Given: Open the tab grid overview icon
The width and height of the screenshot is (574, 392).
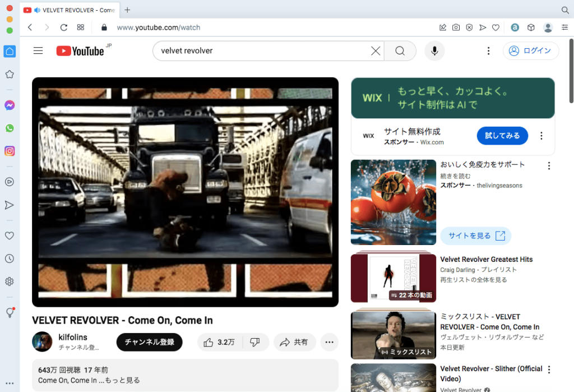Looking at the screenshot, I should [81, 27].
